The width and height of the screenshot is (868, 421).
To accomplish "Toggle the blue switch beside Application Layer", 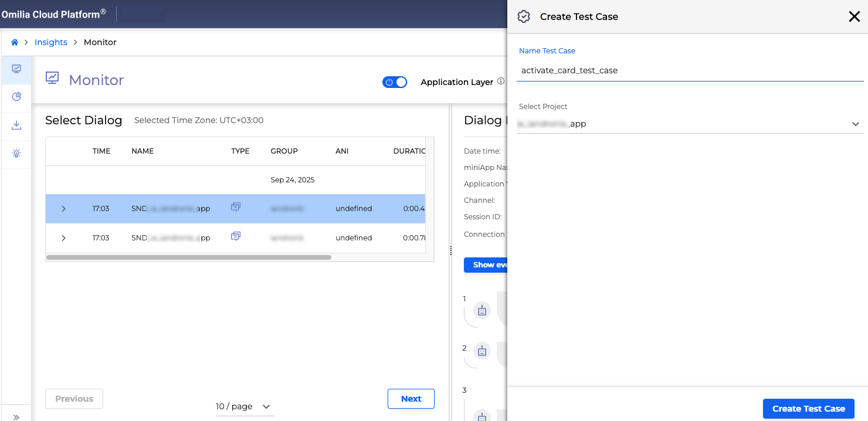I will point(395,82).
